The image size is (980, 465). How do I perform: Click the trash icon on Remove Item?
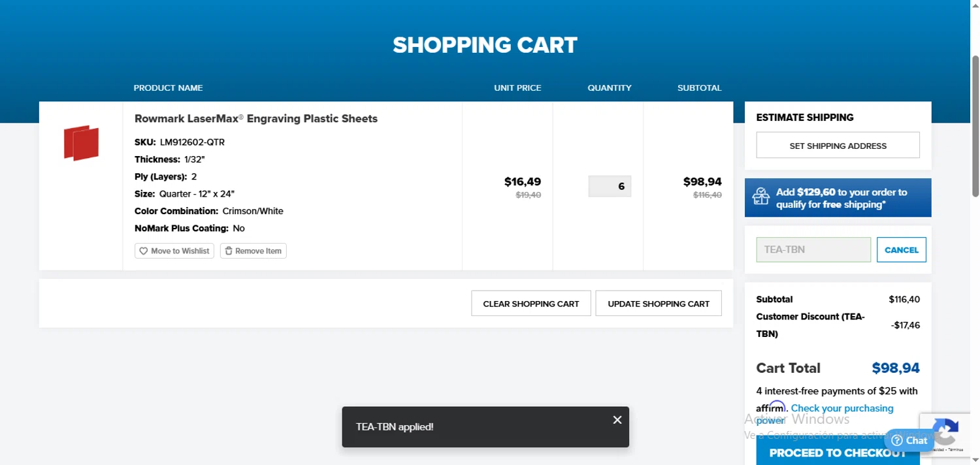(229, 251)
